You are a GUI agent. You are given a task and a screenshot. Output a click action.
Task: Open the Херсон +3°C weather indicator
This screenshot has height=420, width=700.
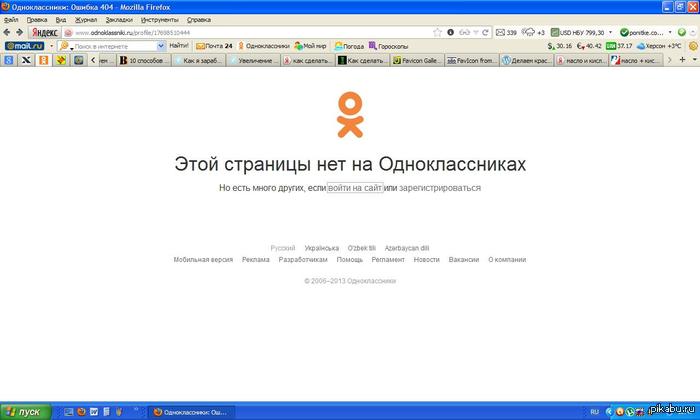(659, 46)
